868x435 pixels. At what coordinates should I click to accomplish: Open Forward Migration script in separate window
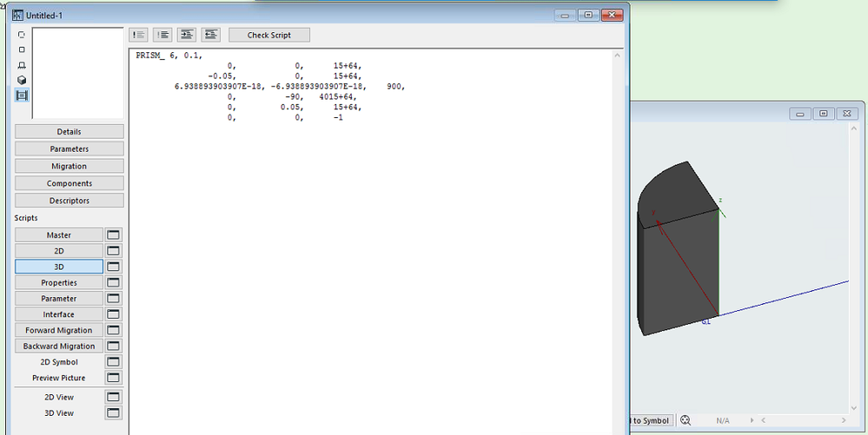click(114, 331)
